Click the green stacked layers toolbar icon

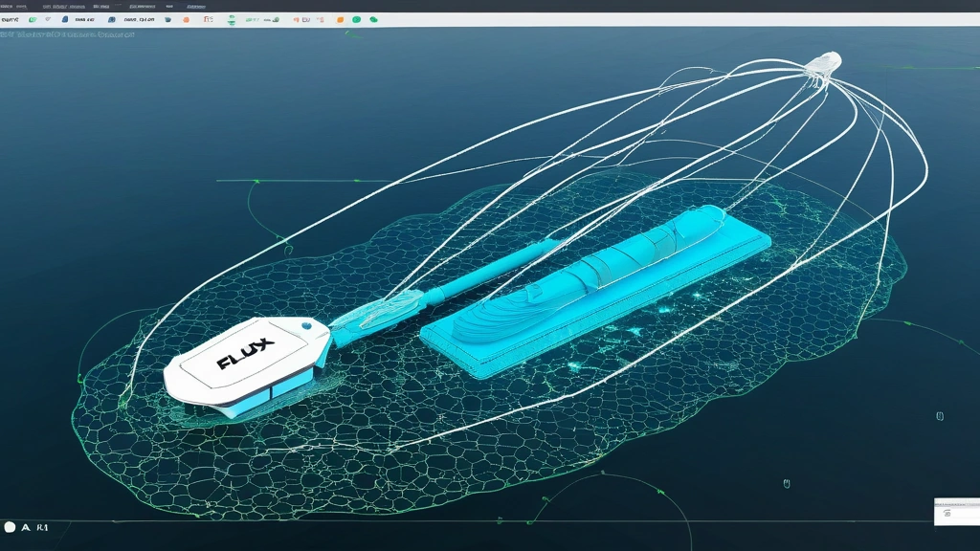[x=232, y=19]
